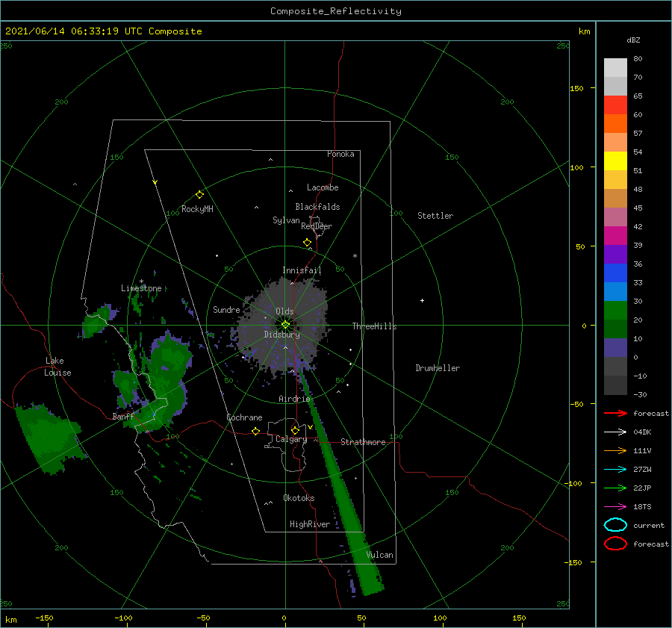The height and width of the screenshot is (628, 672).
Task: Click yellow diamond marker below Cochrane
Action: (256, 432)
